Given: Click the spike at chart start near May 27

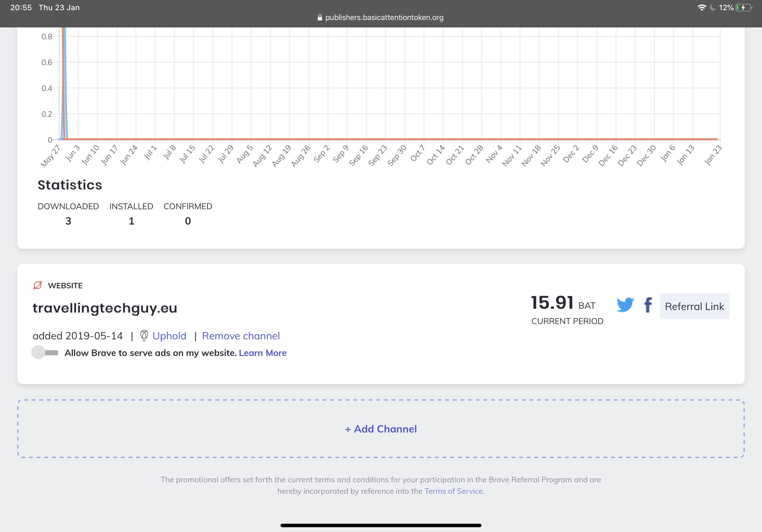Looking at the screenshot, I should tap(64, 83).
